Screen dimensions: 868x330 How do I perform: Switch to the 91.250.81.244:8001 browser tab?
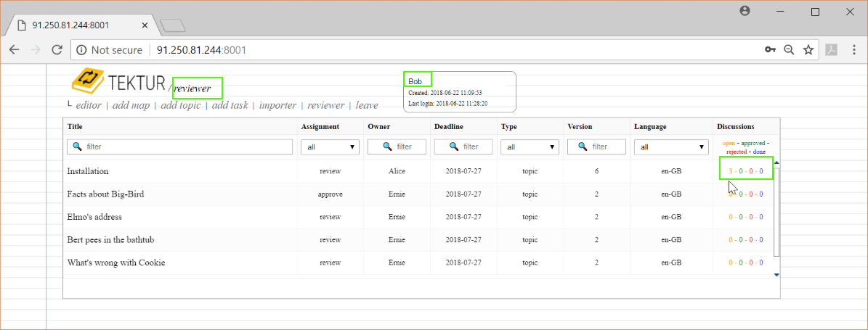pos(81,25)
